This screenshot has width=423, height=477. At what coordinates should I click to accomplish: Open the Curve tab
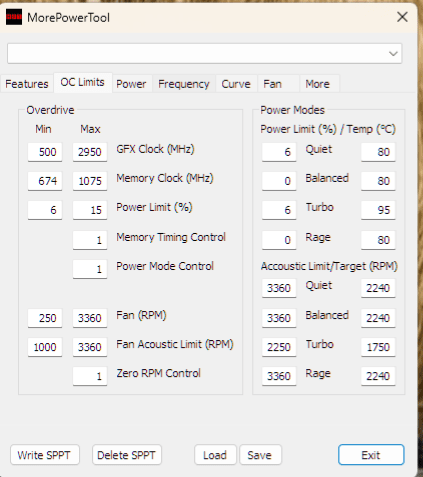click(236, 84)
